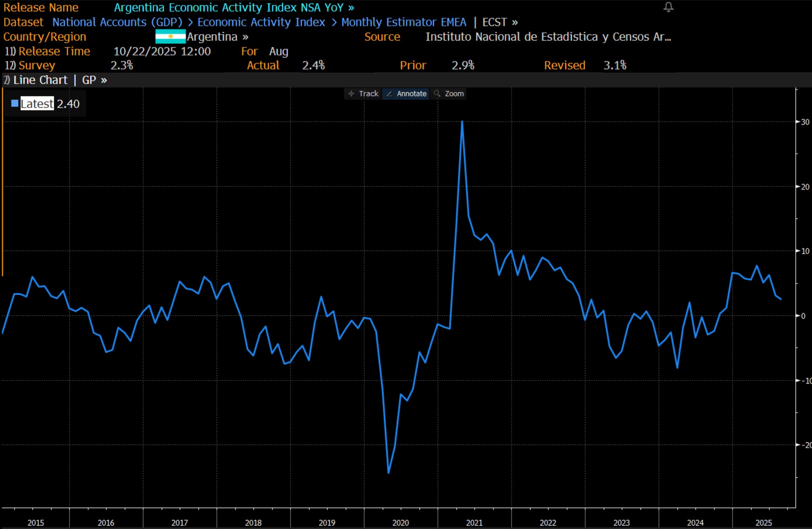
Task: Toggle the Latest legend label
Action: 37,104
